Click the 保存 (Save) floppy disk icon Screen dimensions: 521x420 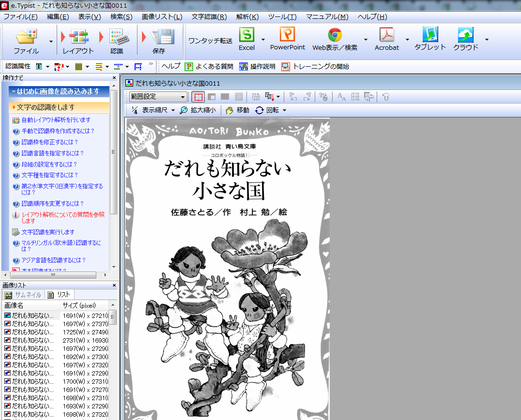pyautogui.click(x=159, y=38)
